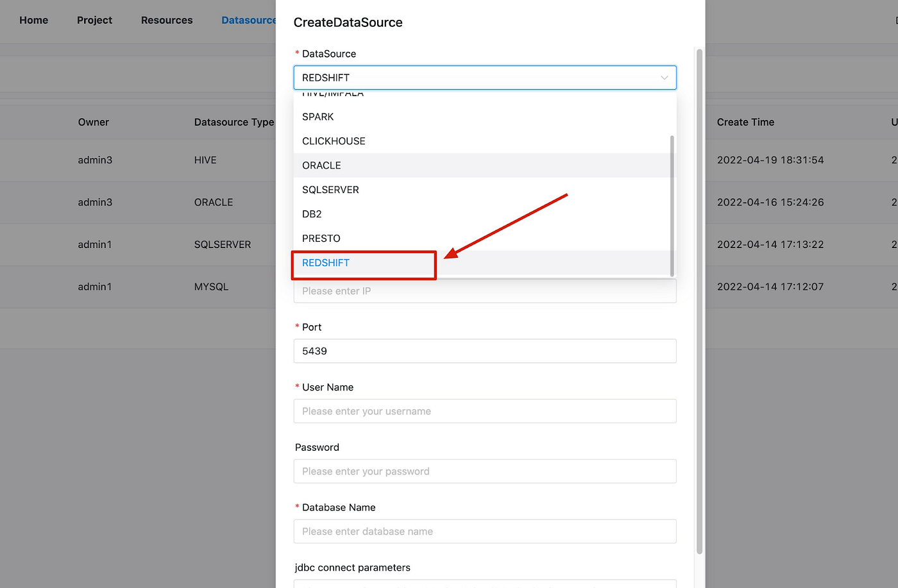The image size is (898, 588).
Task: Navigate to the Home menu item
Action: point(33,20)
